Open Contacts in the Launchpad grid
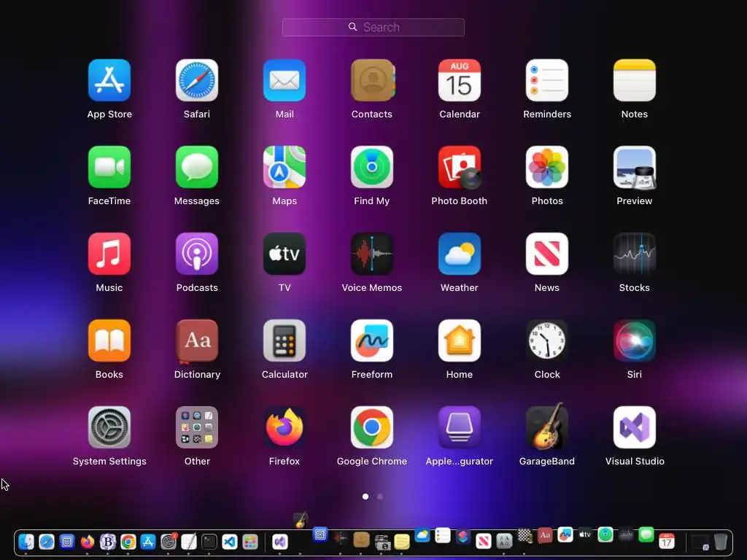The image size is (747, 560). [372, 80]
